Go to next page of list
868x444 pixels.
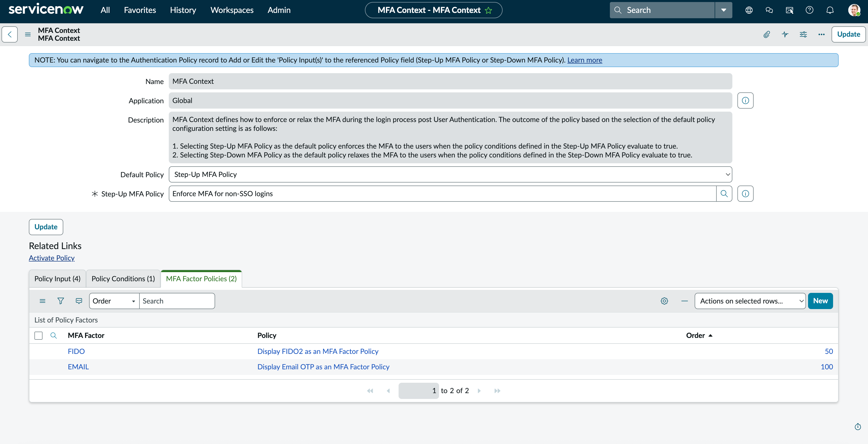(x=479, y=391)
